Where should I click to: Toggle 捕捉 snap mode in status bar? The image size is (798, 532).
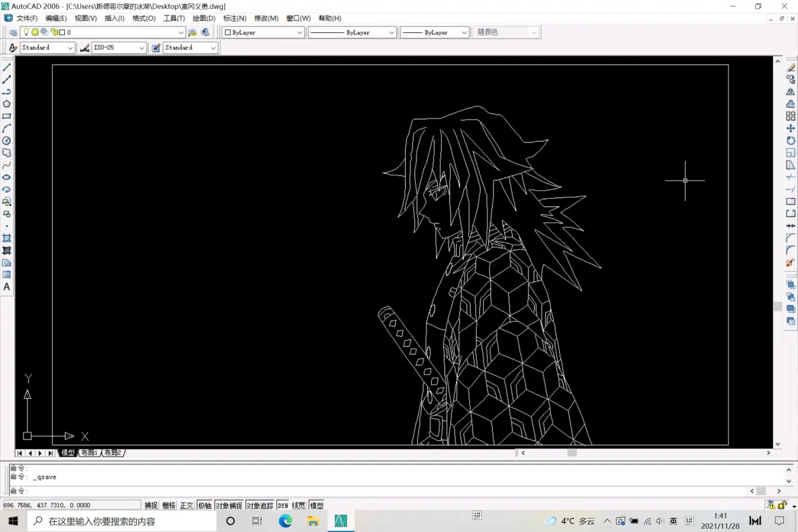coord(151,505)
